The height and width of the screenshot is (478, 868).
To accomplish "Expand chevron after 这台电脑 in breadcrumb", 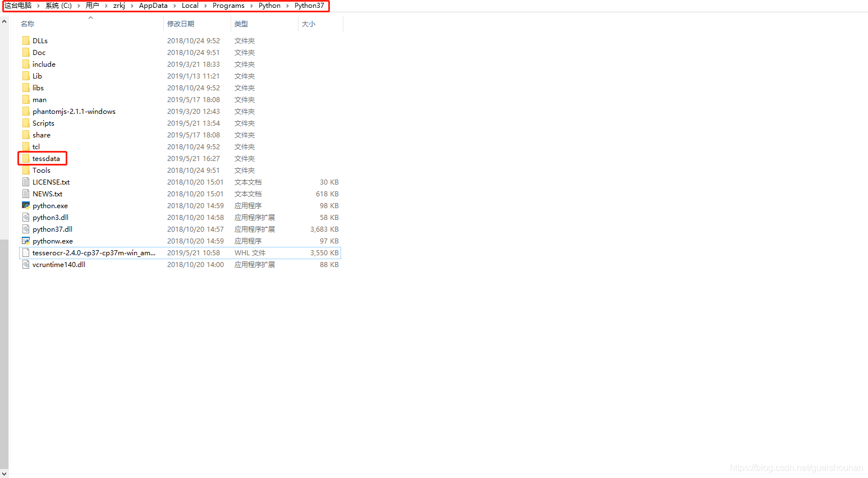I will 39,6.
